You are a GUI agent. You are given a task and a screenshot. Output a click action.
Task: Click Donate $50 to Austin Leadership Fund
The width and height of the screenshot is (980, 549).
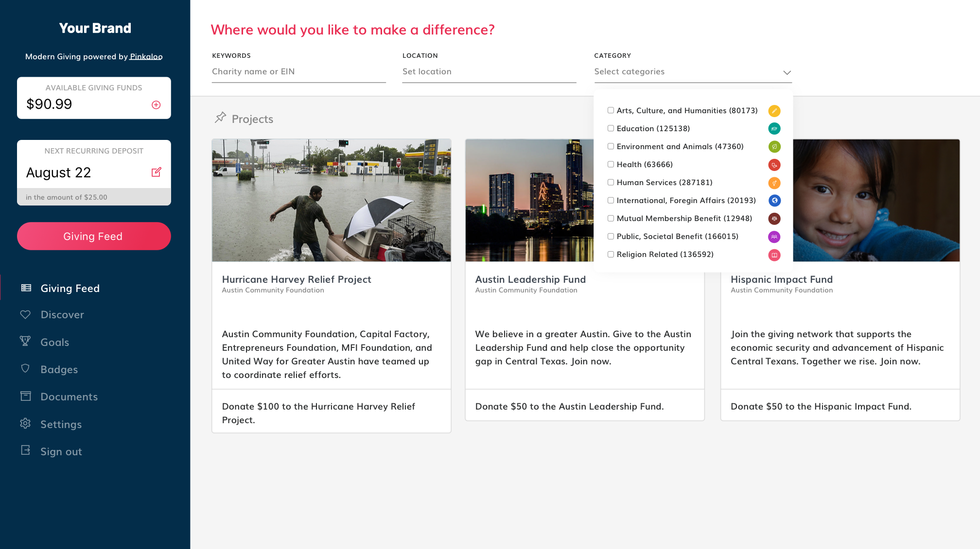569,406
